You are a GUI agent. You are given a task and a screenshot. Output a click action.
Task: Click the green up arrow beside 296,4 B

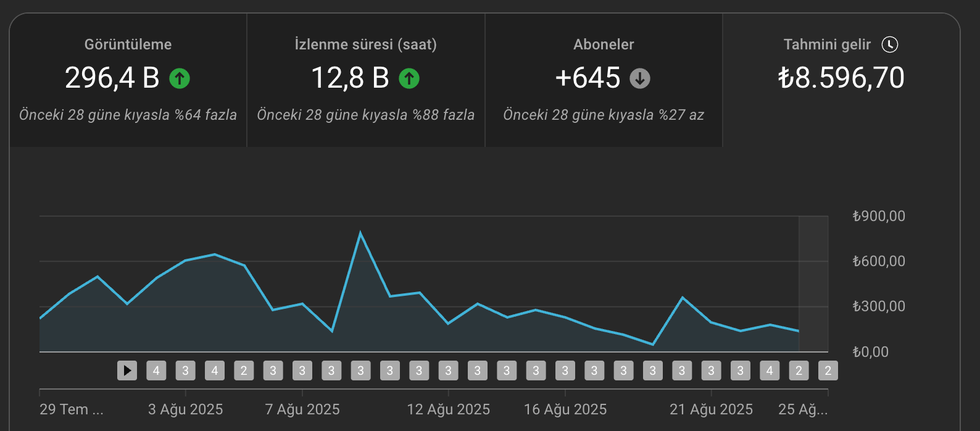click(180, 78)
